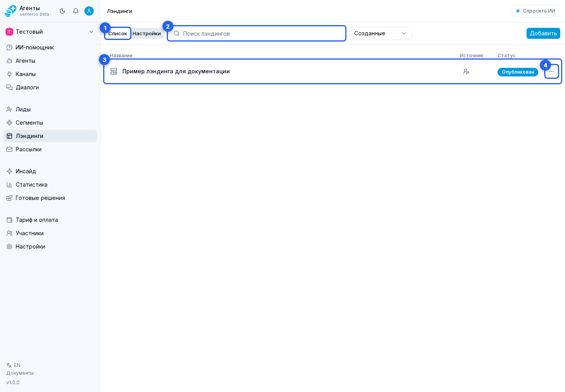Click the Senler Agents logo icon

click(x=11, y=11)
